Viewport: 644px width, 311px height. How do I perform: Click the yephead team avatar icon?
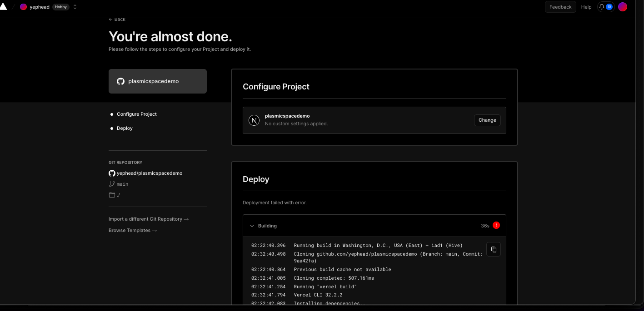(x=24, y=7)
